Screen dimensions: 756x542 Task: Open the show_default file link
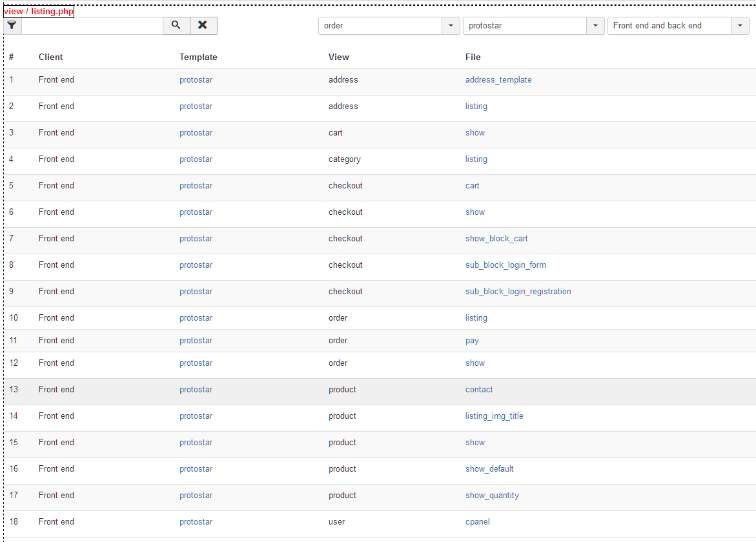click(489, 469)
